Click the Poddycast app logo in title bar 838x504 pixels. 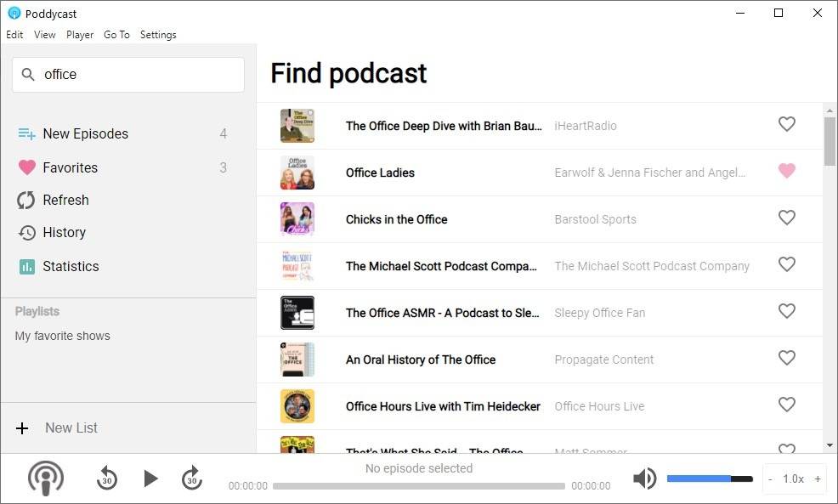coord(14,13)
